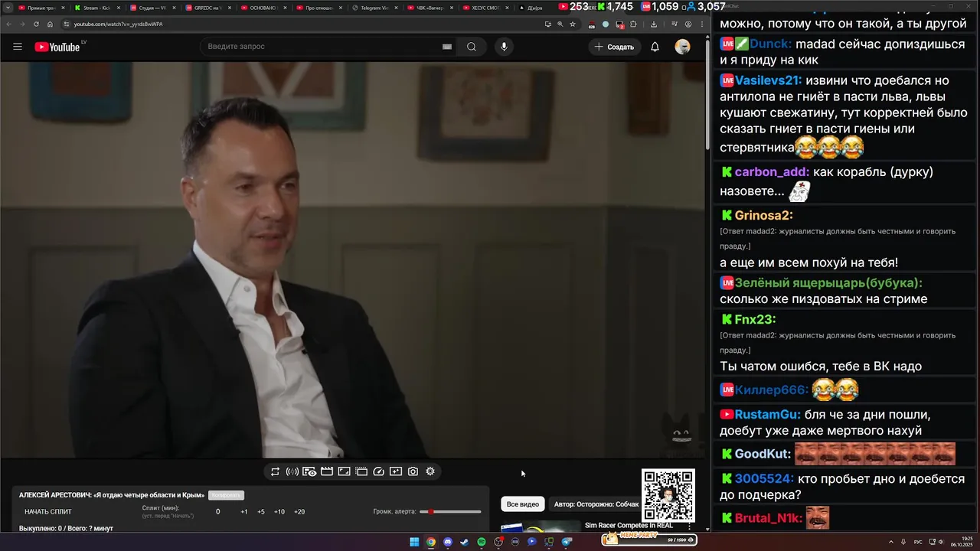Open the extension settings gear under video
This screenshot has height=551, width=980.
(430, 471)
